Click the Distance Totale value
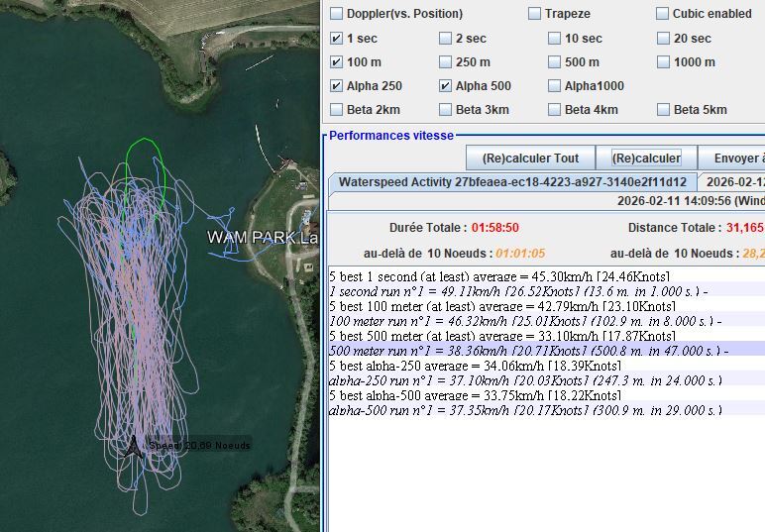Screen dimensions: 765x532 pos(745,228)
